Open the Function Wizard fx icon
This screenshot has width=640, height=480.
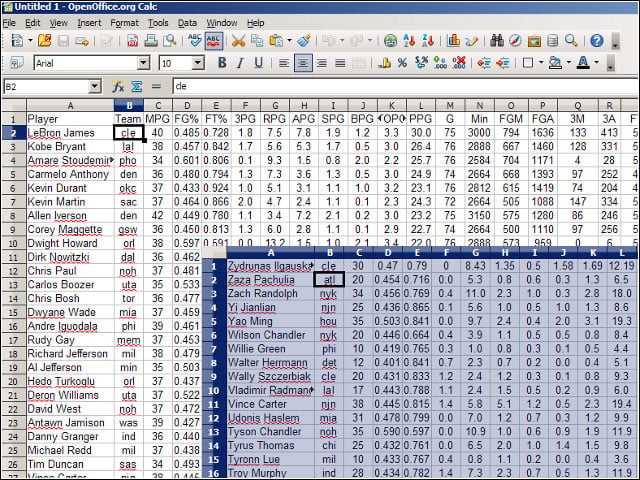118,86
